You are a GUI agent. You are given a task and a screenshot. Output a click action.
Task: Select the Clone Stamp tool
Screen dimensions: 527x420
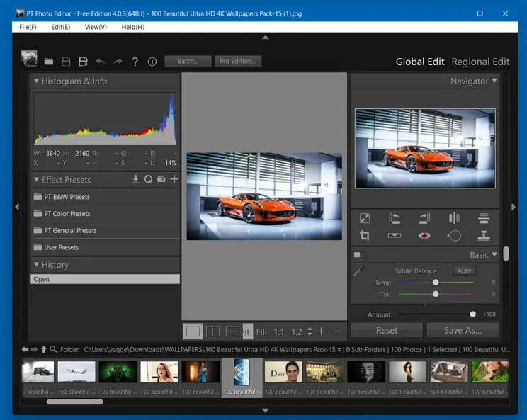click(484, 236)
